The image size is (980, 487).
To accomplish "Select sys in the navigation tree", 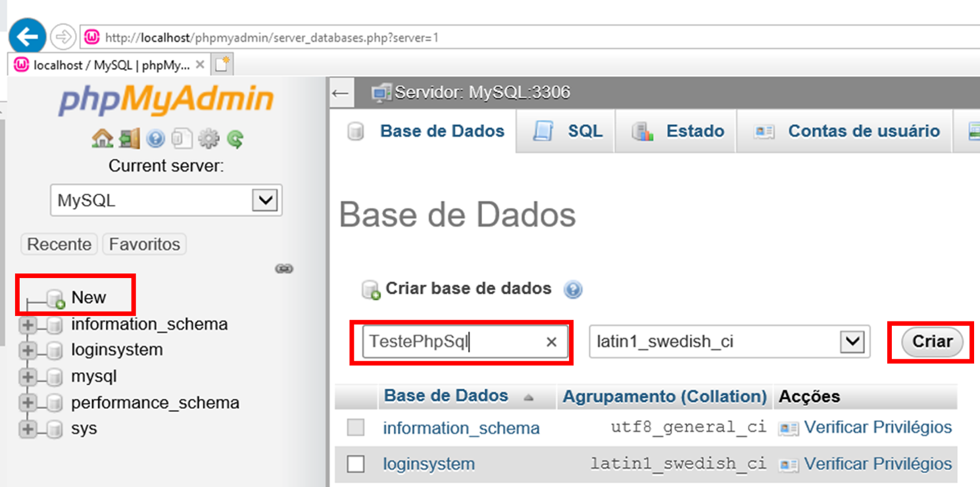I will pyautogui.click(x=84, y=429).
